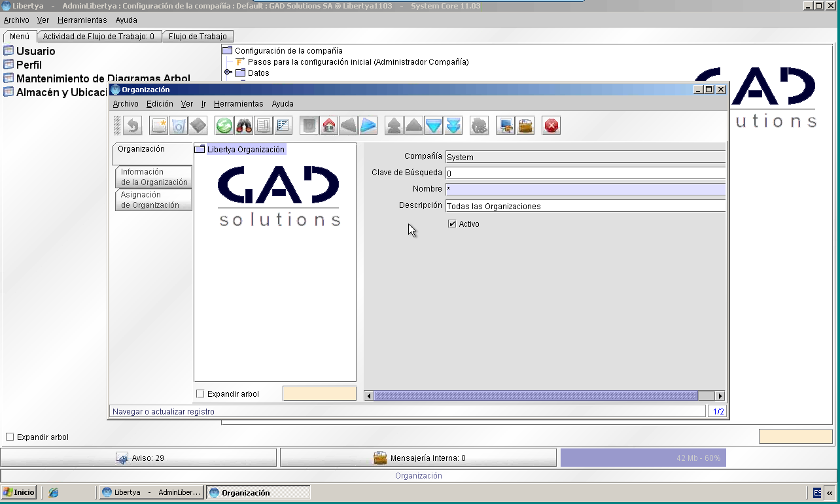This screenshot has height=504, width=840.
Task: Open the Ayuda menu in Organización window
Action: pos(283,104)
